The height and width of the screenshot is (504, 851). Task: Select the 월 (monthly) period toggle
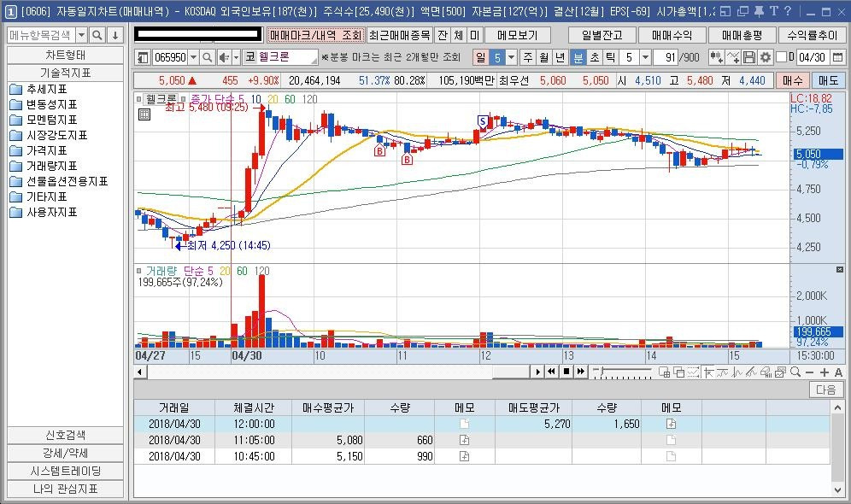click(543, 57)
